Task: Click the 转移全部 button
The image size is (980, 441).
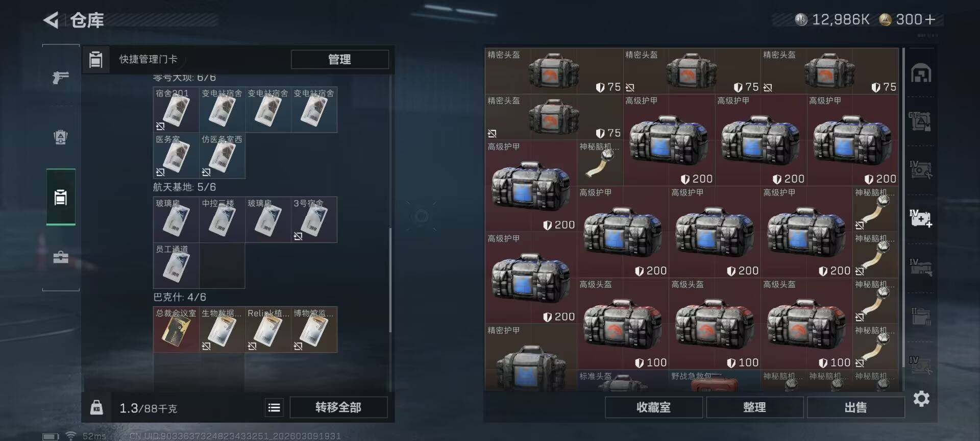Action: click(x=338, y=407)
